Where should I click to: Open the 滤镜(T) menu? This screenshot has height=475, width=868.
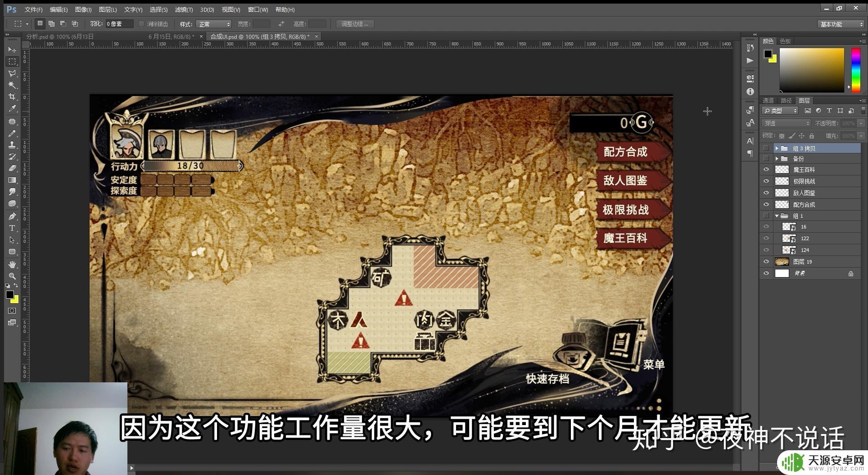184,9
